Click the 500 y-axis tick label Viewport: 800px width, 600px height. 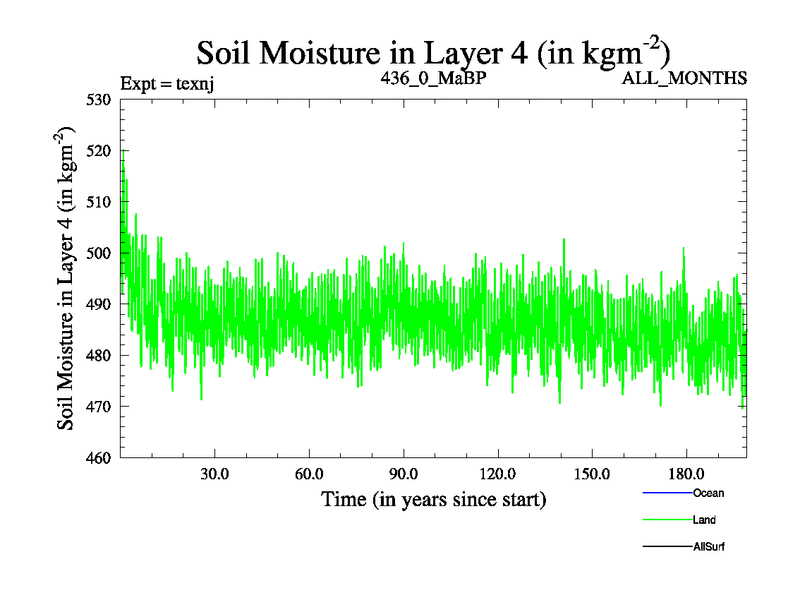tap(99, 253)
